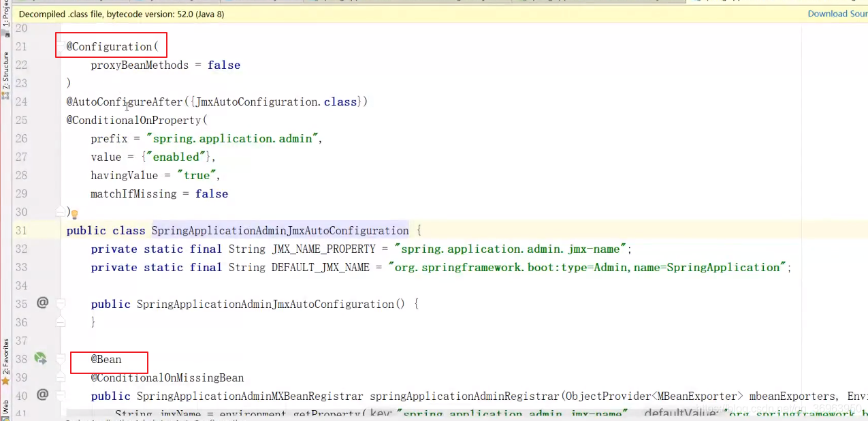Screen dimensions: 868x421
Task: Collapse the fold end marker on line 30
Action: 61,210
